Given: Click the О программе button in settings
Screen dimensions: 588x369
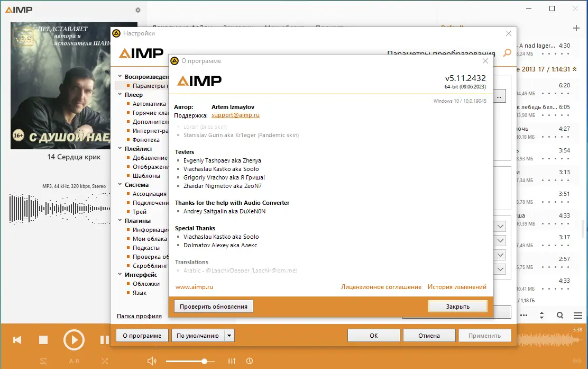Looking at the screenshot, I should click(x=142, y=336).
